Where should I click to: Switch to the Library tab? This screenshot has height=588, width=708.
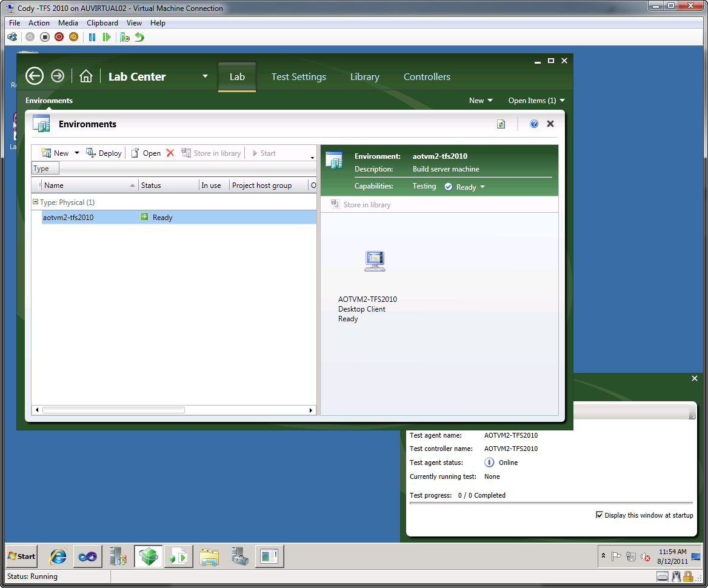(365, 77)
